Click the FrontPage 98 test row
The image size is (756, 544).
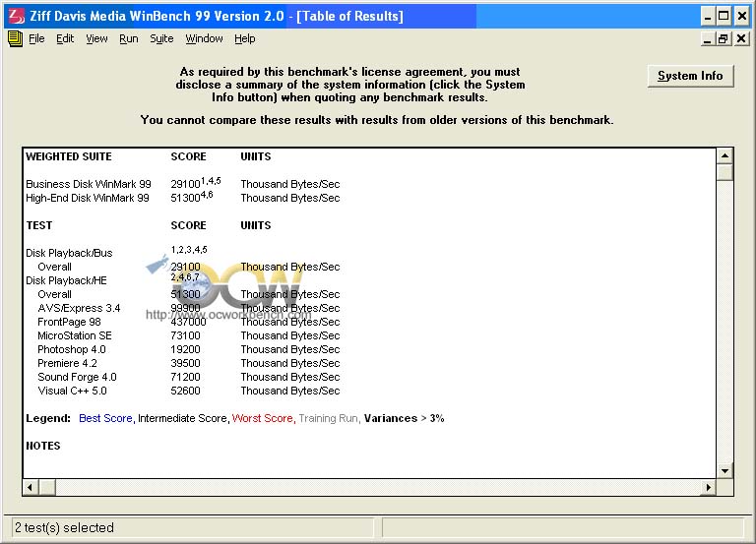click(189, 322)
